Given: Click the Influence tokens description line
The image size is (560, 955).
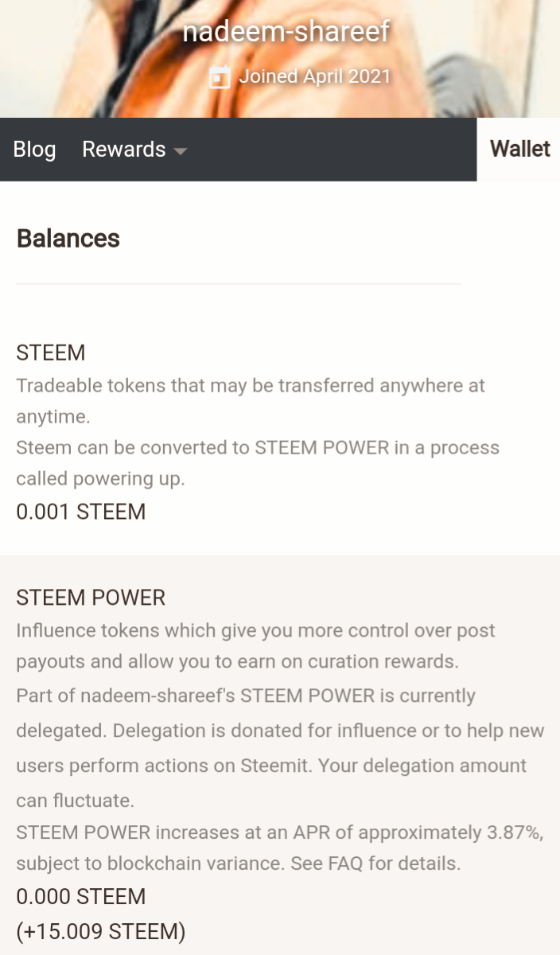Looking at the screenshot, I should (255, 631).
